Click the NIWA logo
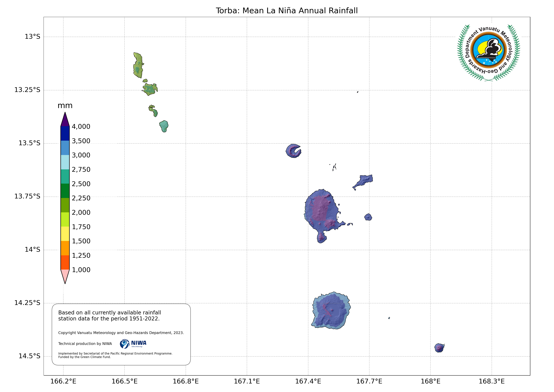Screen dimensions: 554x392 pos(133,344)
